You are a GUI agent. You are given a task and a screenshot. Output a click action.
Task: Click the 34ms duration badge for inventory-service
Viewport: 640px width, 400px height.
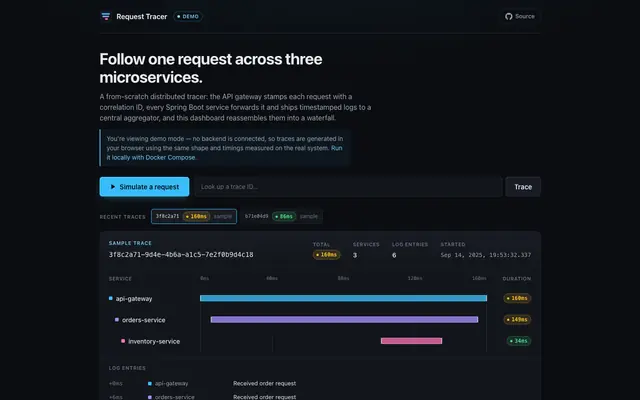point(519,341)
